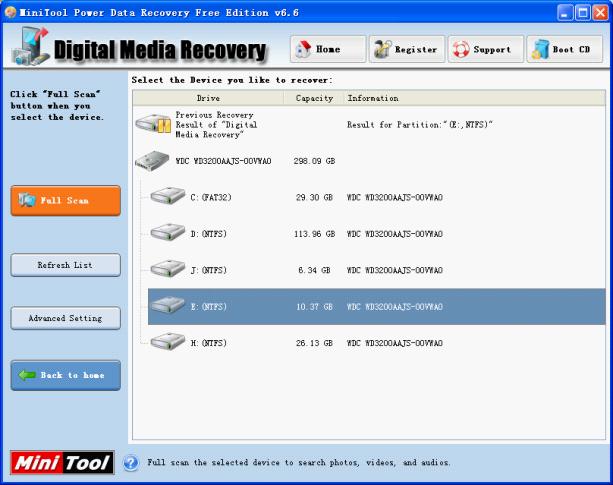The image size is (613, 485).
Task: Click the Information column header
Action: tap(475, 98)
